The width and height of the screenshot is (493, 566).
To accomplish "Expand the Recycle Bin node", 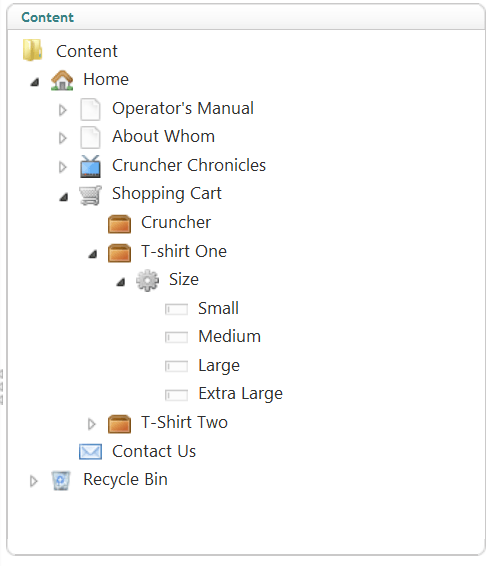I will point(33,481).
